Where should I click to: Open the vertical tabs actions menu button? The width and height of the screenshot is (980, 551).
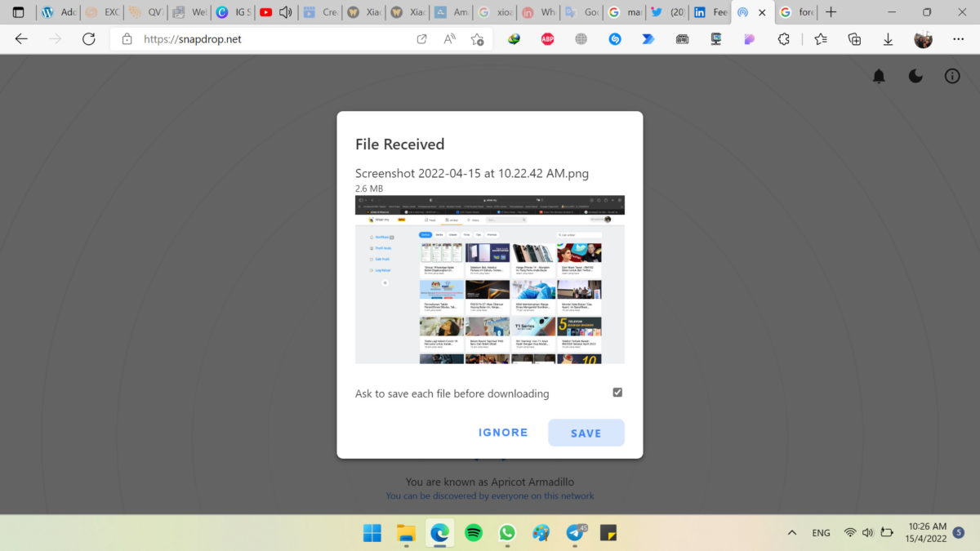tap(18, 12)
